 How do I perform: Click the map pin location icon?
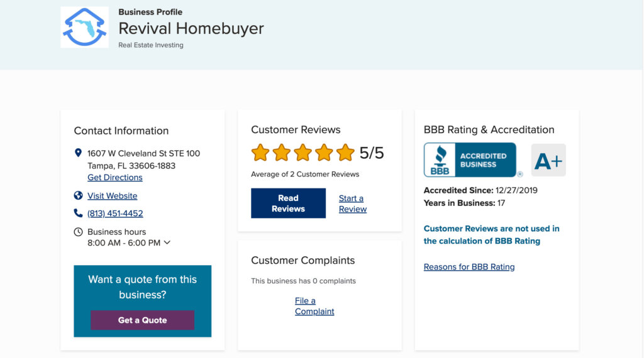tap(78, 153)
